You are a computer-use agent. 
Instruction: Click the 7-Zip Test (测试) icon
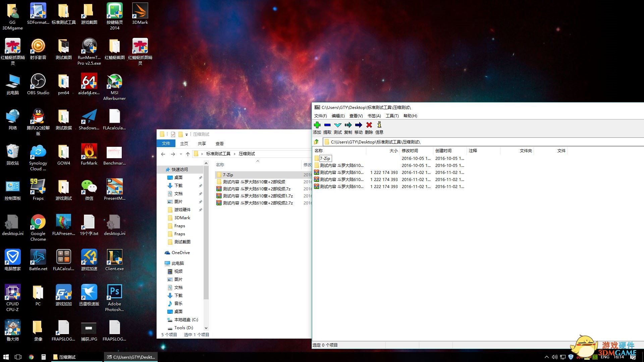click(338, 125)
